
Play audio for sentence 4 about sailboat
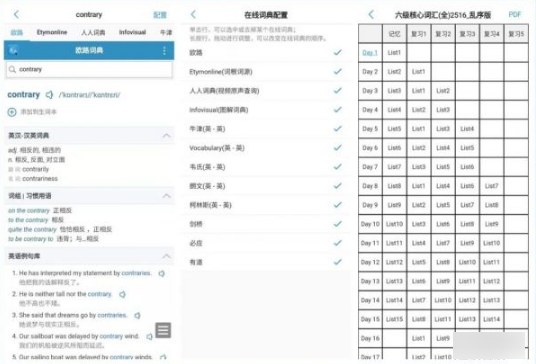pyautogui.click(x=149, y=336)
